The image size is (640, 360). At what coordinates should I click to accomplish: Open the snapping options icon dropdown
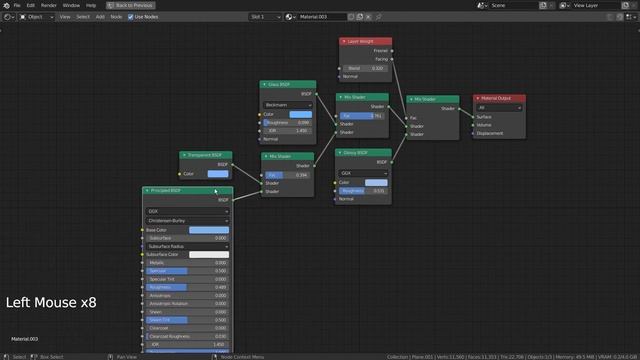coord(631,17)
